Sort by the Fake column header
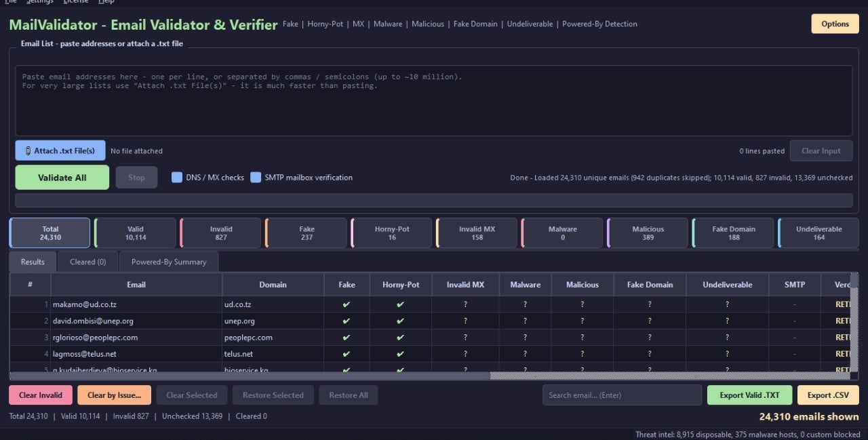Screen dimensions: 868x440 point(347,285)
